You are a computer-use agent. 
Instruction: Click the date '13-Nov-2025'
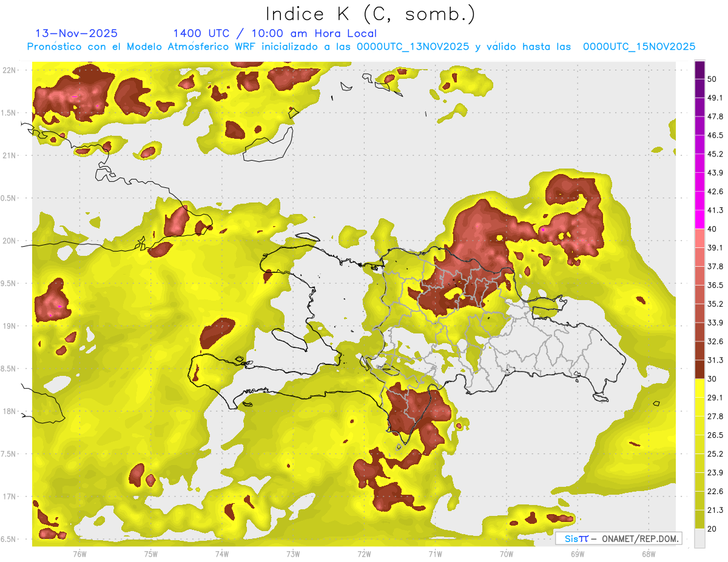coord(76,33)
